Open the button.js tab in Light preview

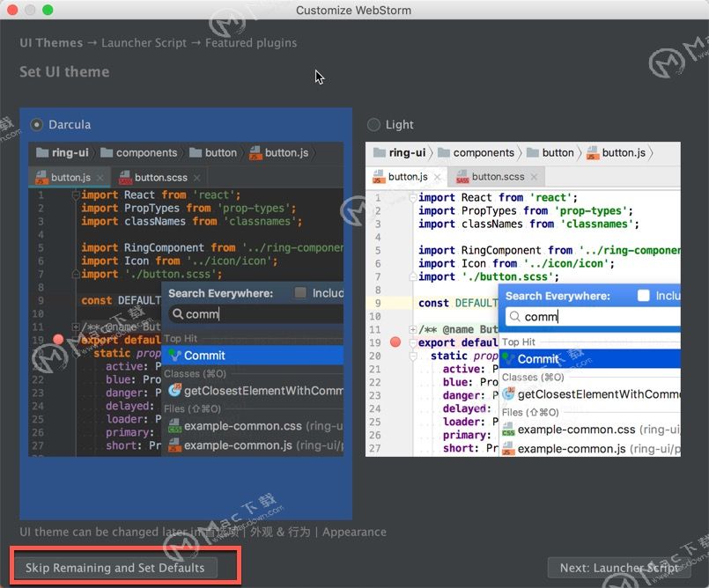(407, 177)
